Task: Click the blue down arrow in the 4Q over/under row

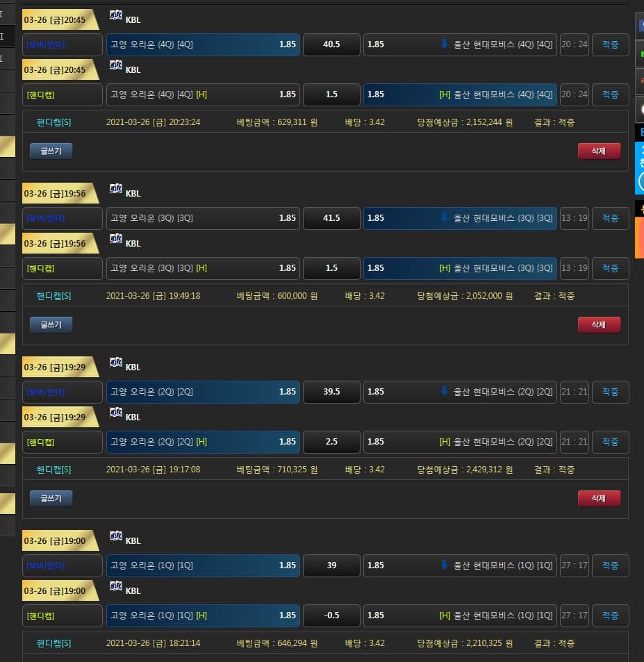Action: (x=445, y=44)
